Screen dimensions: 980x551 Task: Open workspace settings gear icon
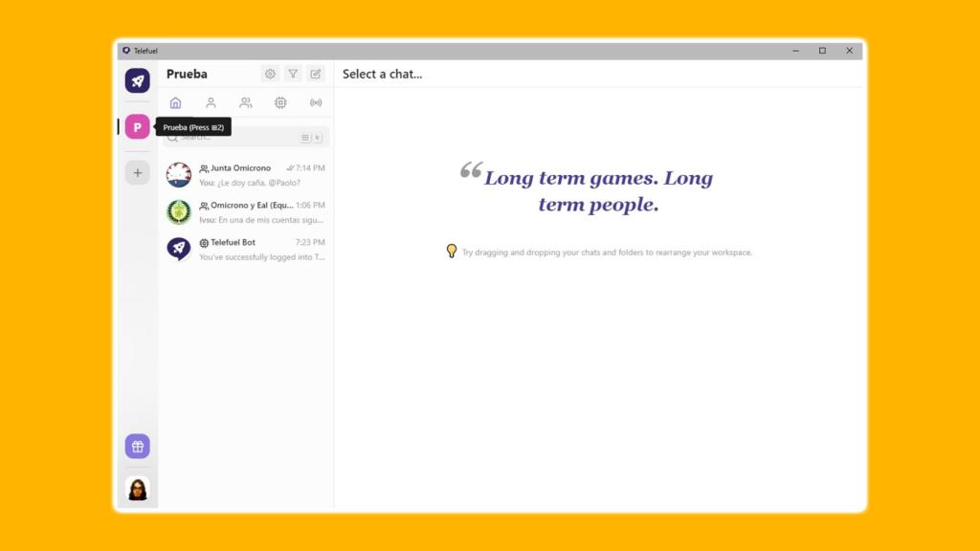click(270, 74)
